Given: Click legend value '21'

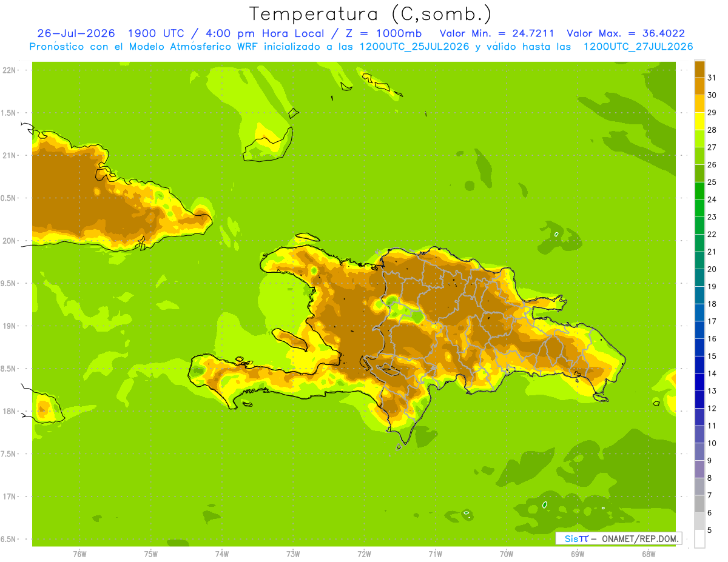Looking at the screenshot, I should point(712,252).
